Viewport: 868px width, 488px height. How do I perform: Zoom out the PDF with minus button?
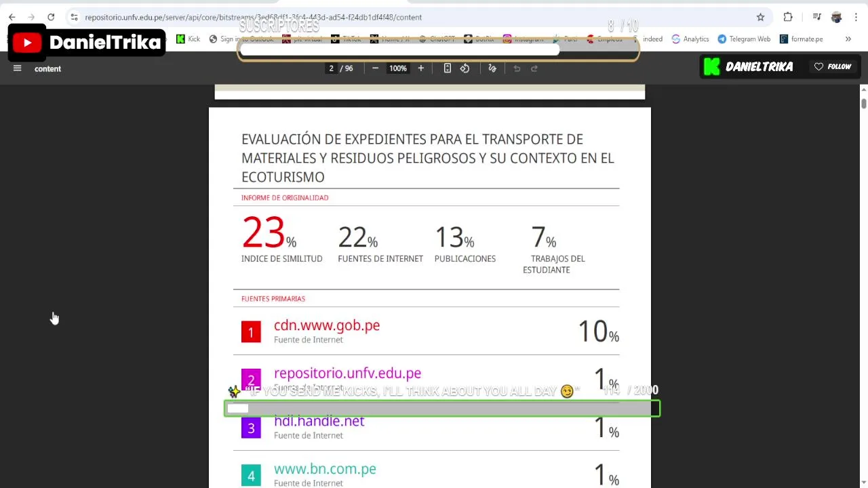coord(375,68)
